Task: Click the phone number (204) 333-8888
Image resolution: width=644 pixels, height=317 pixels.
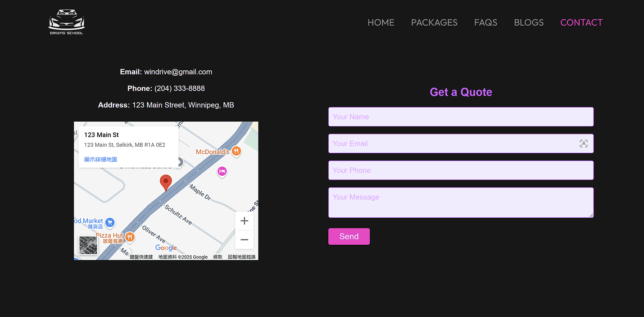Action: click(x=180, y=88)
